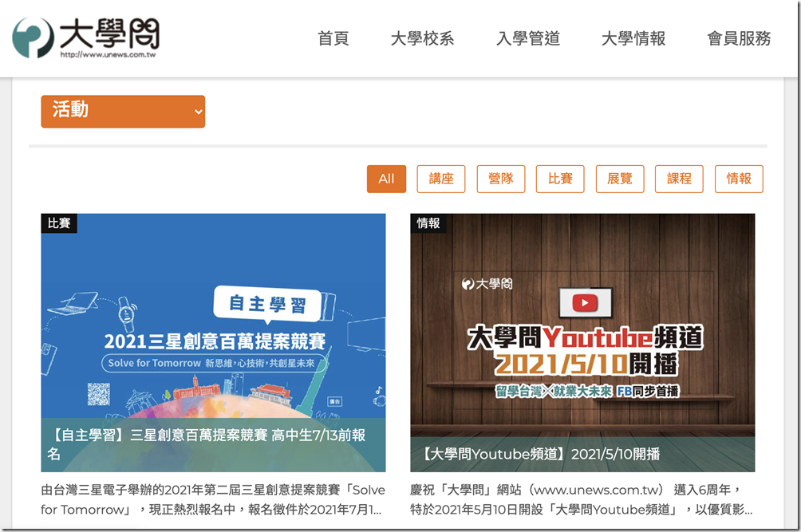Viewport: 801px width, 532px height.
Task: Select the All filter button
Action: point(386,179)
